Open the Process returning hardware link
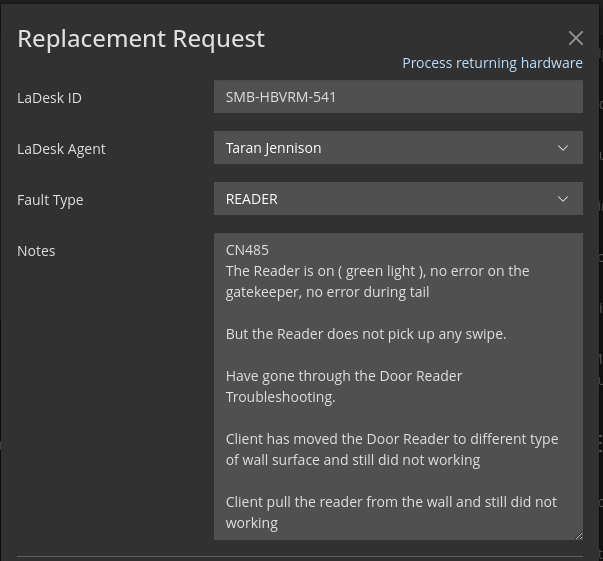 (492, 63)
